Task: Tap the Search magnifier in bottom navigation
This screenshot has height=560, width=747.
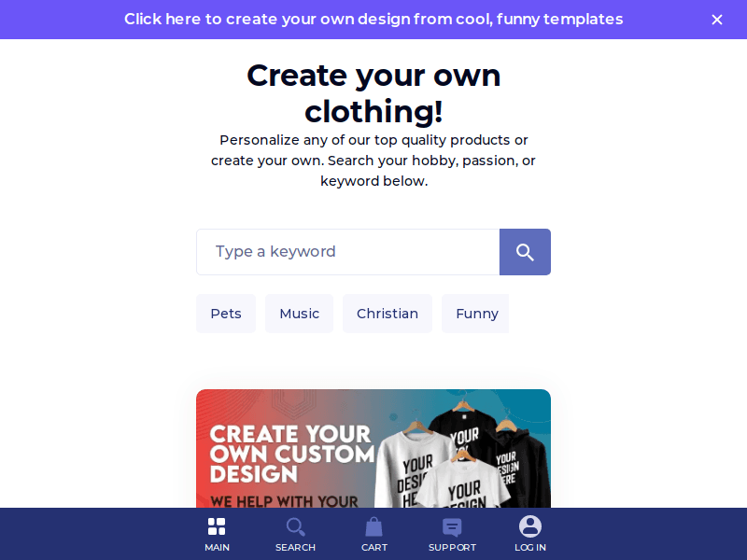Action: tap(295, 526)
